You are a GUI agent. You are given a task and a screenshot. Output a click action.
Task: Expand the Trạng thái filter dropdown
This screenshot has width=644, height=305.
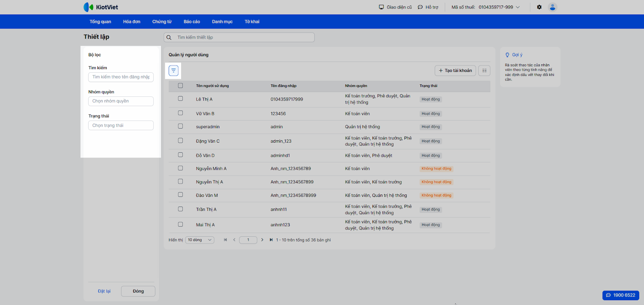tap(121, 125)
